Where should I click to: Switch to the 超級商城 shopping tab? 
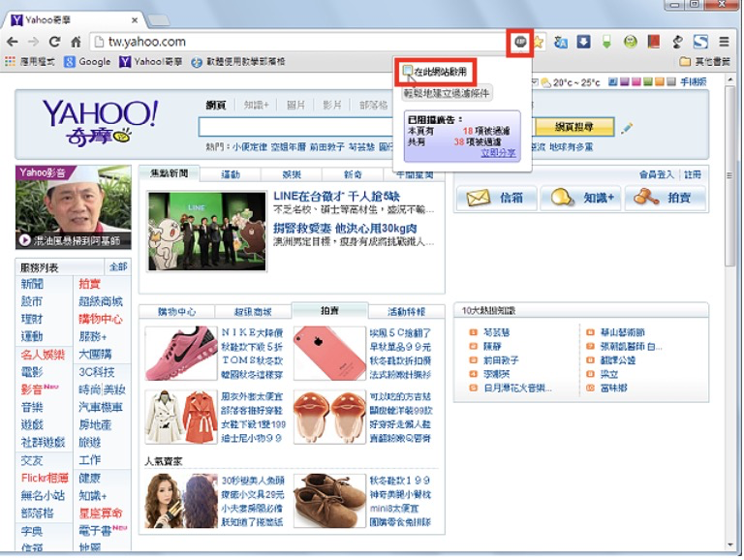[x=253, y=312]
